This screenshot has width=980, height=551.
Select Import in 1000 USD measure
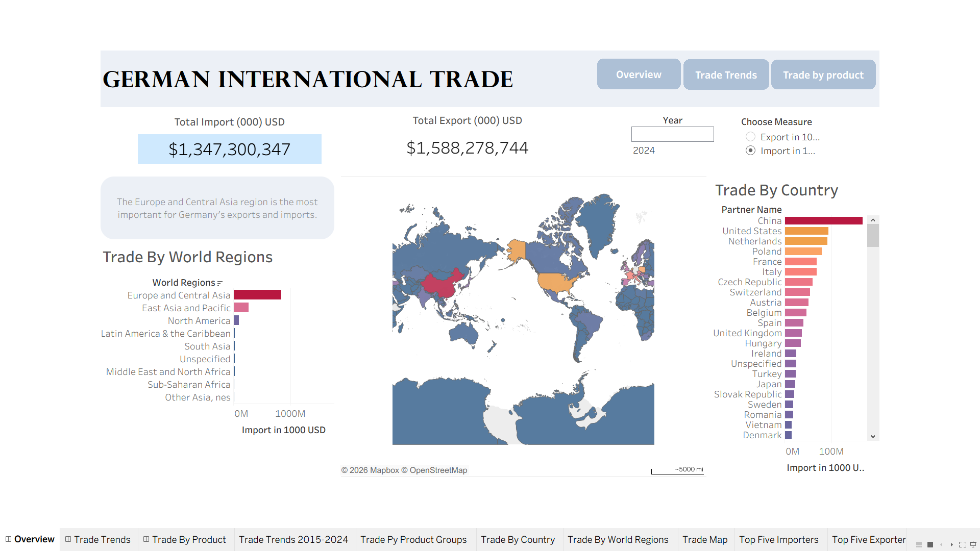750,151
